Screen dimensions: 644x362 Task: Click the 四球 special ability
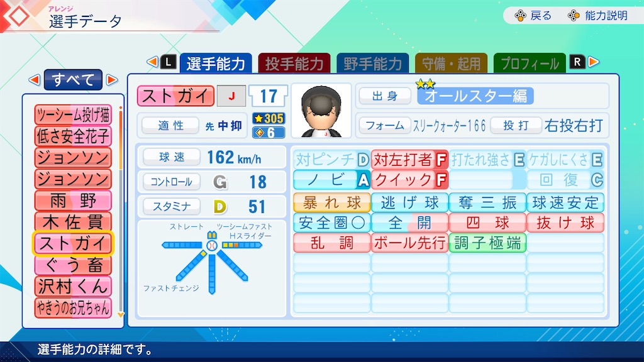(x=487, y=222)
